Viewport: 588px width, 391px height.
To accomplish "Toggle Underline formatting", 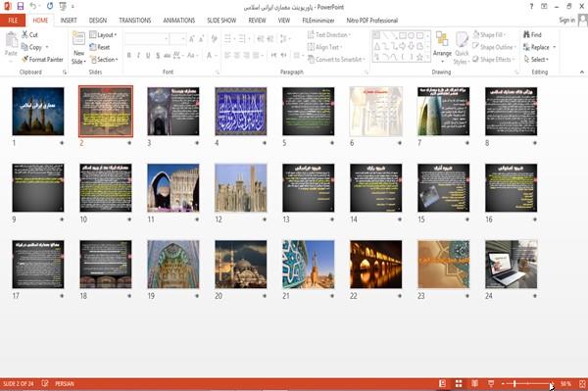I will click(148, 56).
